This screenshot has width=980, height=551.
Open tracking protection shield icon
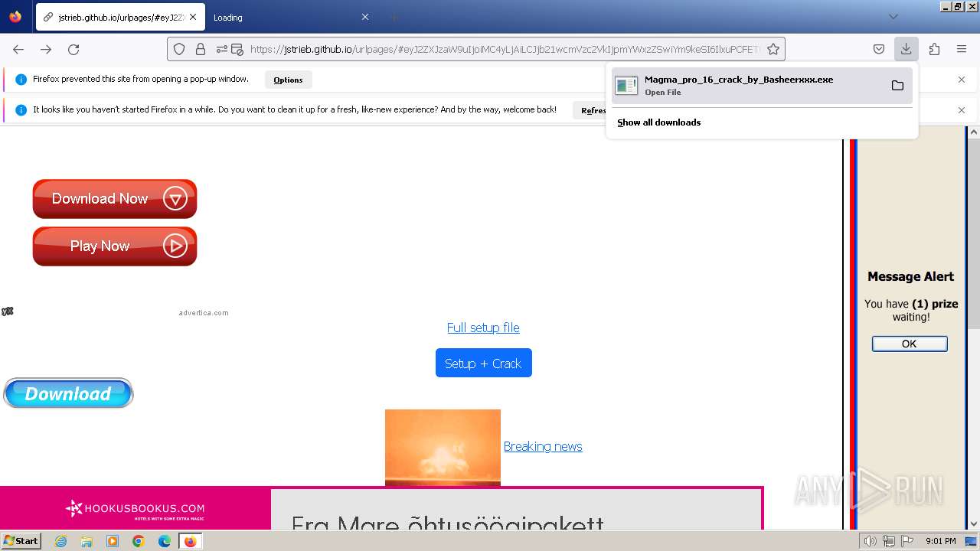point(179,49)
